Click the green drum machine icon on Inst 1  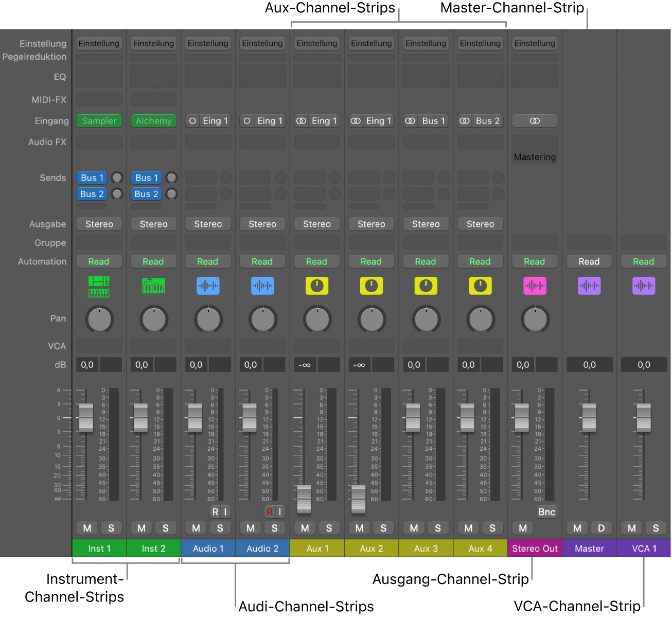coord(99,286)
